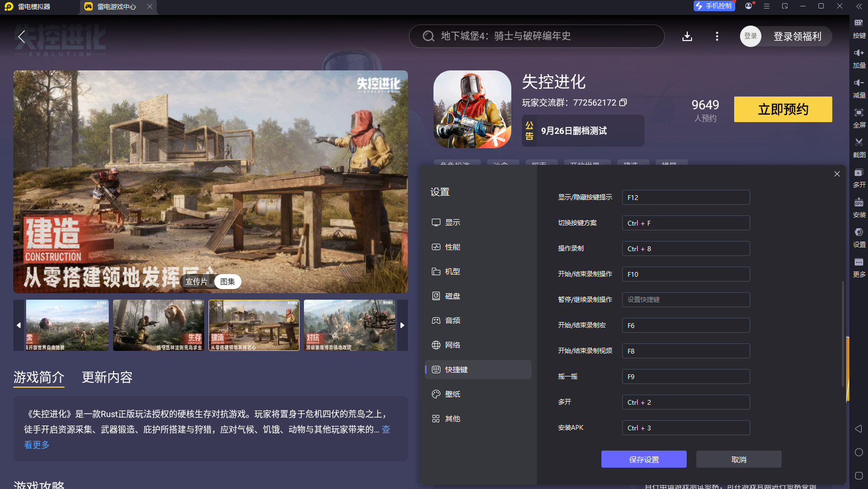The image size is (868, 489).
Task: Click the 失控进化 game app icon
Action: point(472,109)
